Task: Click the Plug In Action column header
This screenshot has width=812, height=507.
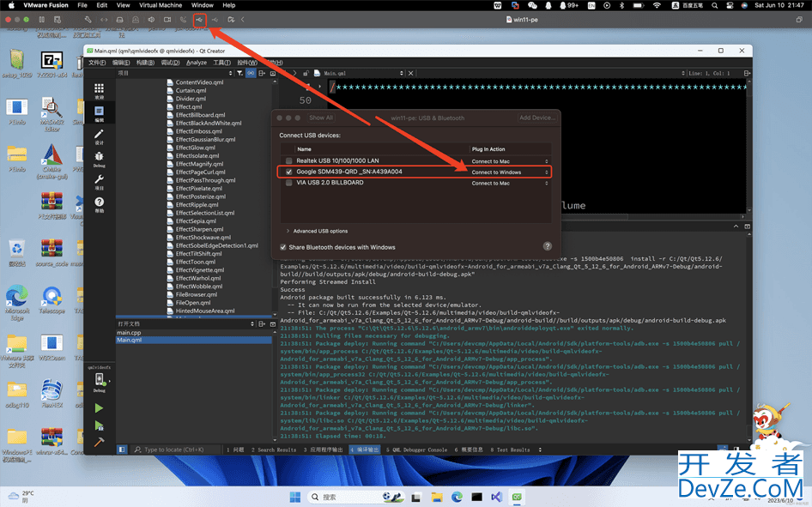Action: point(488,149)
